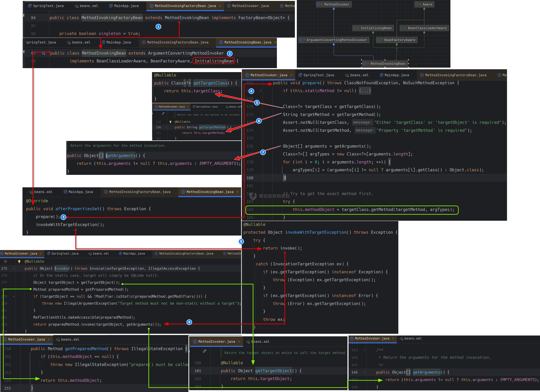Open the beans.xml tab above the invoke() method
The height and width of the screenshot is (392, 540).
pos(98,253)
